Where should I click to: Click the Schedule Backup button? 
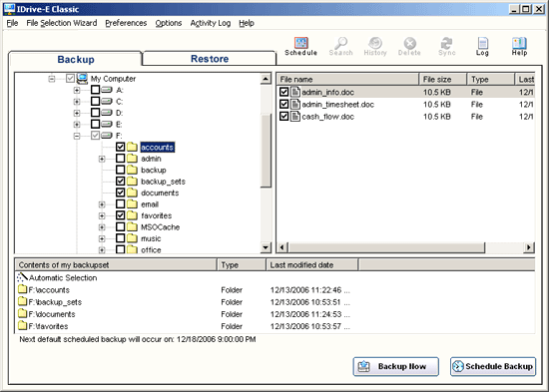pos(493,366)
